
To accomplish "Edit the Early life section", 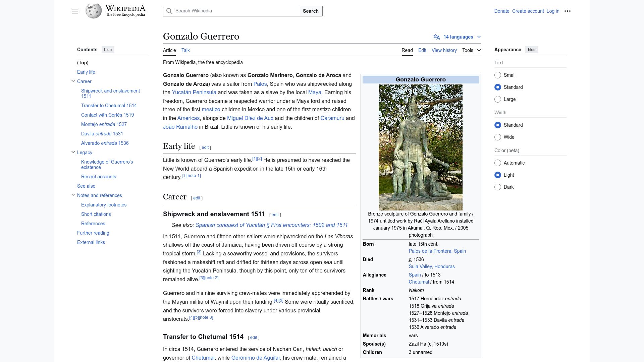I will pyautogui.click(x=205, y=147).
